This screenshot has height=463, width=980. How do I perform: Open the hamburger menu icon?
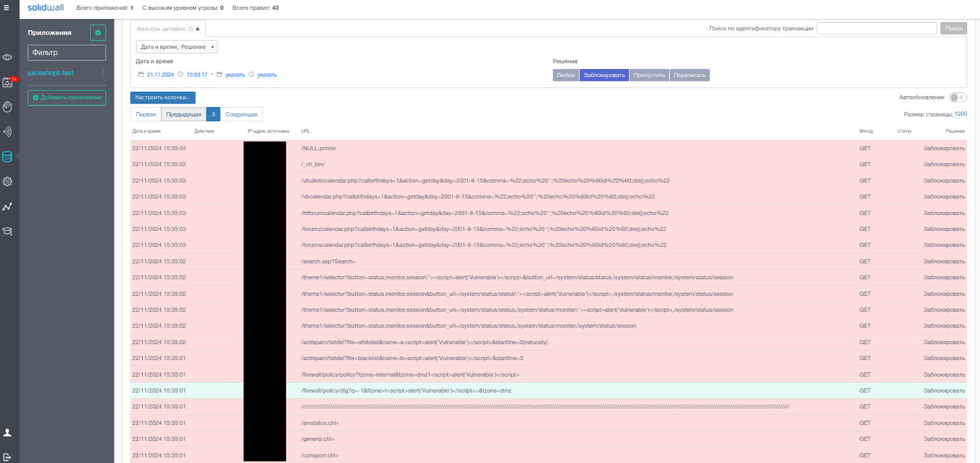[7, 8]
